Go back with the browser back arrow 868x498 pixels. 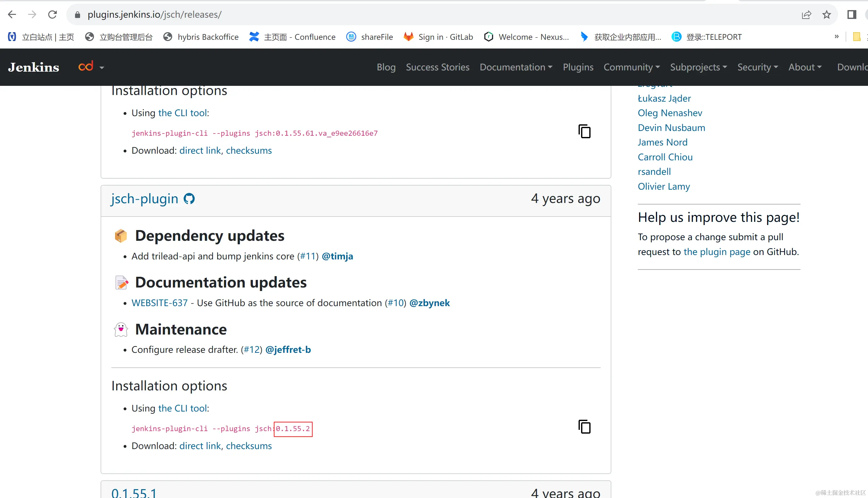tap(12, 15)
